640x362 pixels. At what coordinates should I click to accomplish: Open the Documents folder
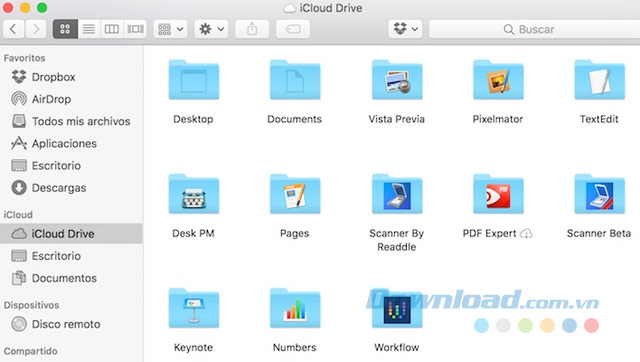pos(295,80)
